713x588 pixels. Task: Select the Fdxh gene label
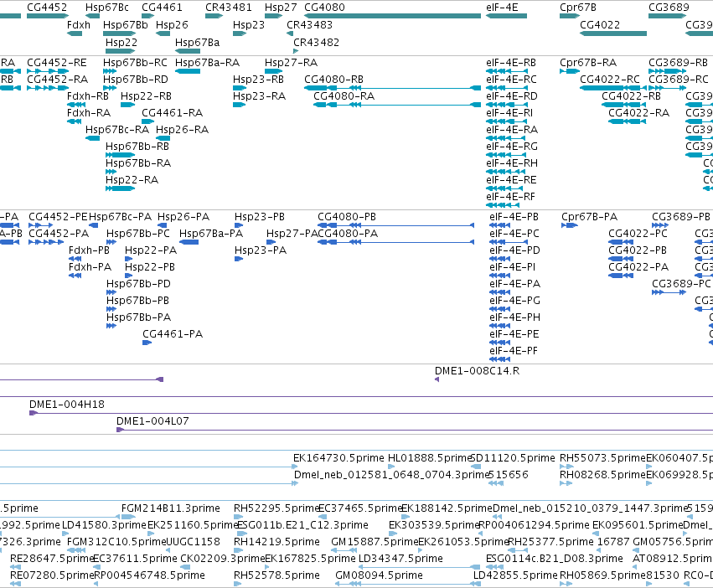pyautogui.click(x=79, y=25)
